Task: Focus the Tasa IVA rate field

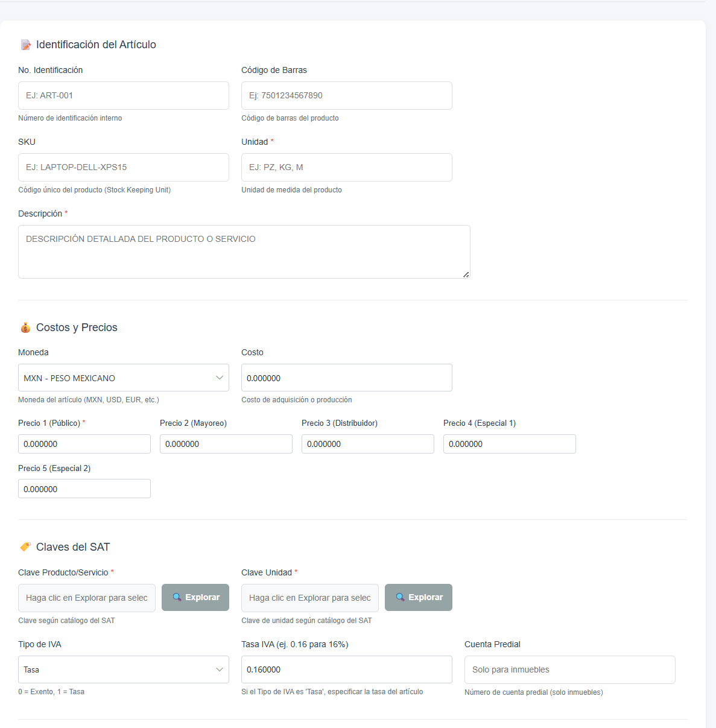Action: 346,669
